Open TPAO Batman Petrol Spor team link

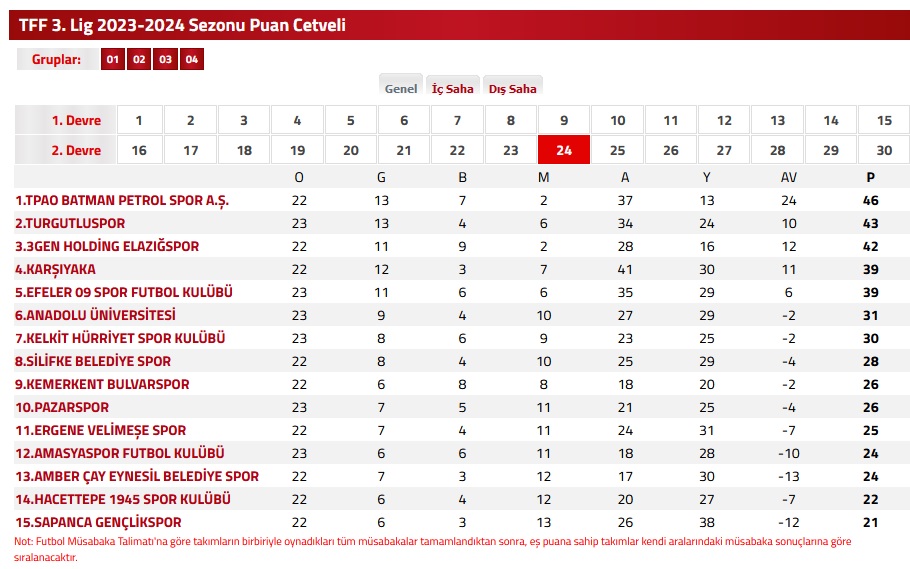tap(122, 201)
